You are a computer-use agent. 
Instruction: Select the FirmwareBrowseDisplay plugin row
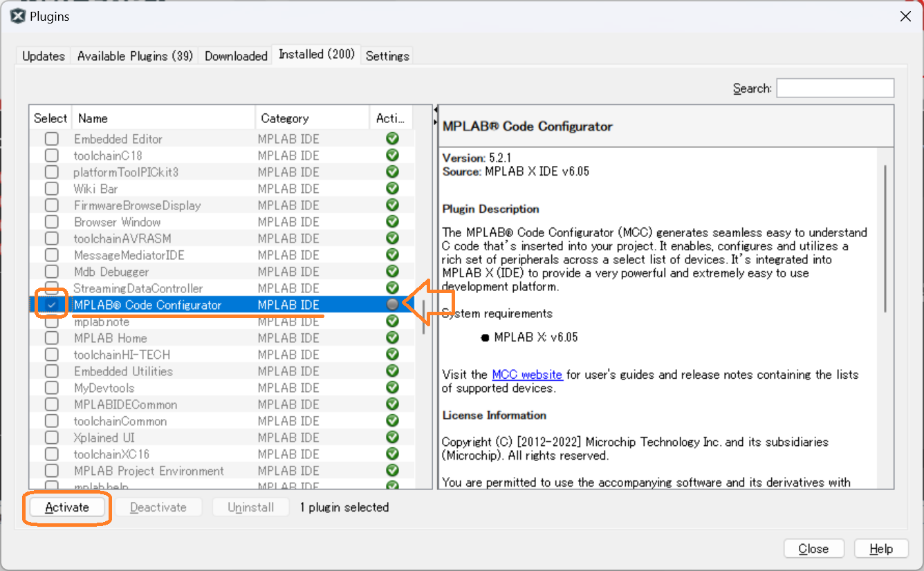click(221, 205)
